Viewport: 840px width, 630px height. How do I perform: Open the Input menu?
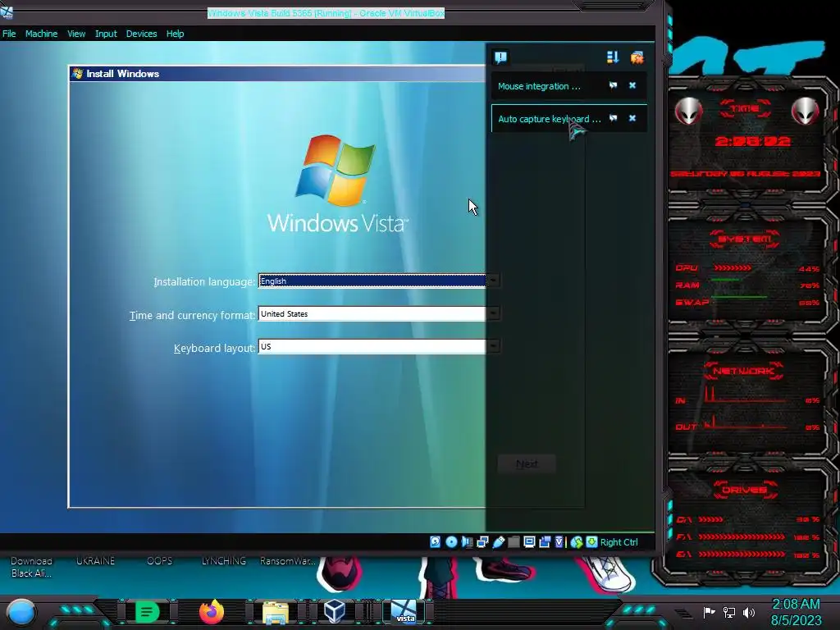coord(106,33)
